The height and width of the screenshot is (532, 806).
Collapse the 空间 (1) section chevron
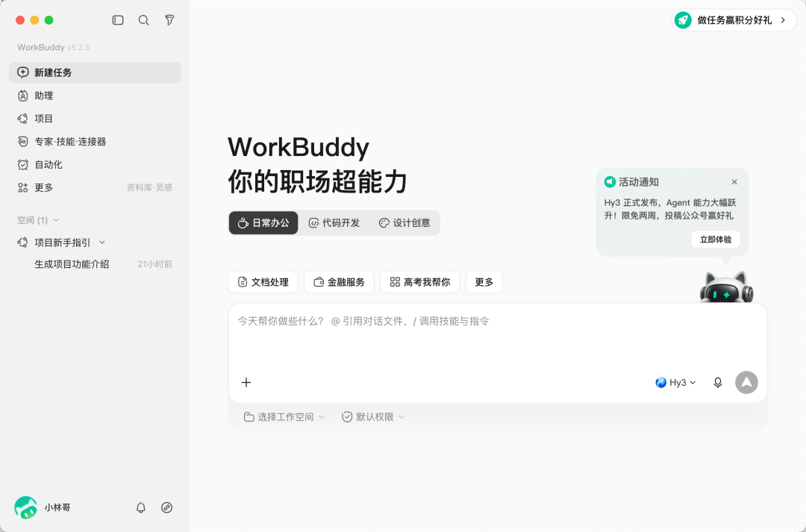(56, 220)
